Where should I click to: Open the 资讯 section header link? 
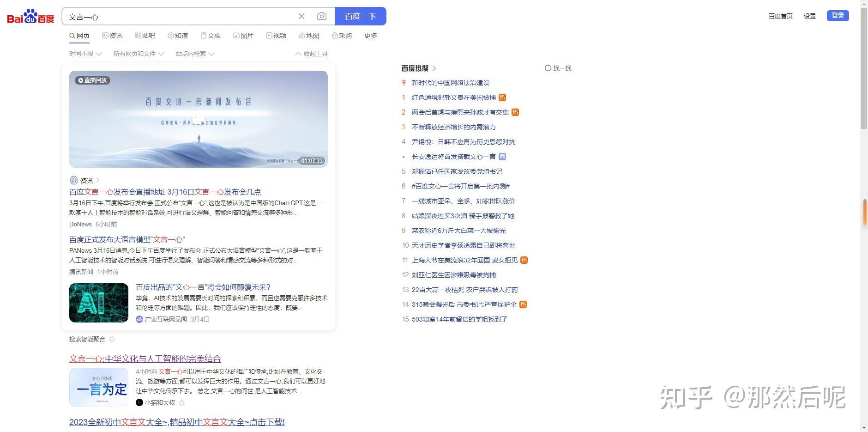(x=85, y=180)
